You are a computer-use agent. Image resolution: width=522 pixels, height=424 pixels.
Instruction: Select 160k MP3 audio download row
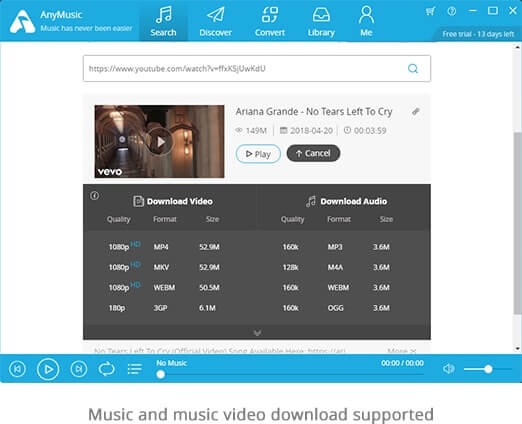click(x=336, y=247)
